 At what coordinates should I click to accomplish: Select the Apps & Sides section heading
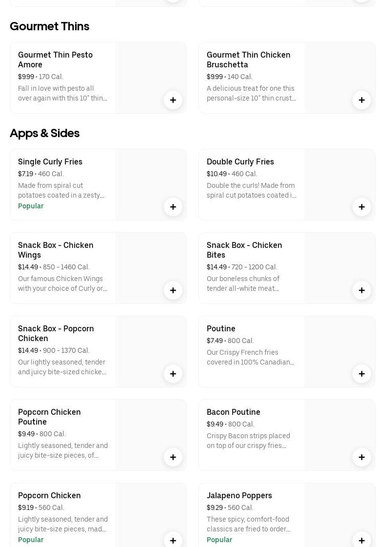pos(44,133)
